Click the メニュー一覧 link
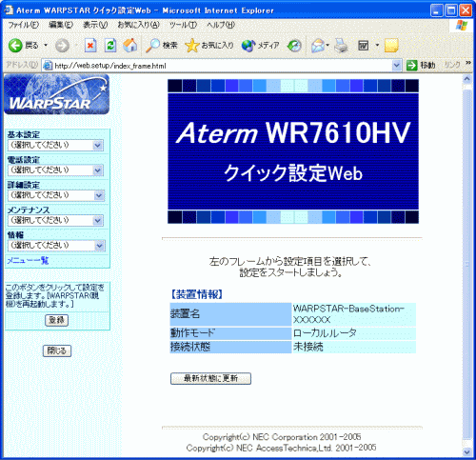476x460 pixels. point(28,261)
